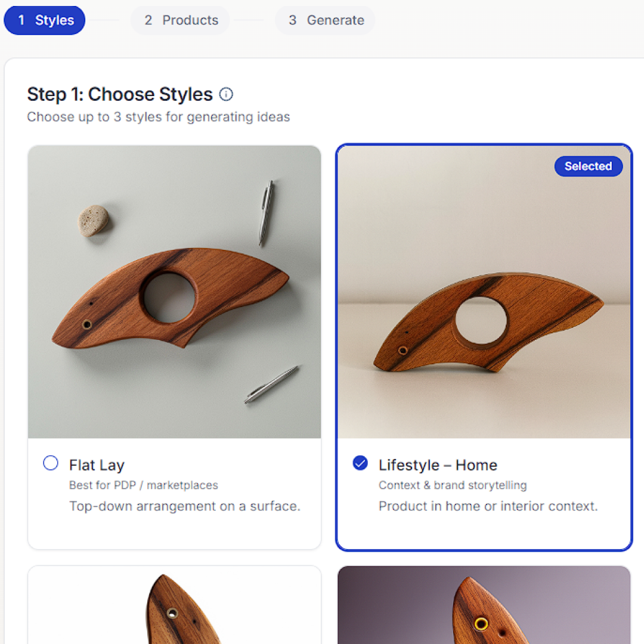This screenshot has width=644, height=644.
Task: Click the blue Selected badge
Action: click(x=588, y=166)
